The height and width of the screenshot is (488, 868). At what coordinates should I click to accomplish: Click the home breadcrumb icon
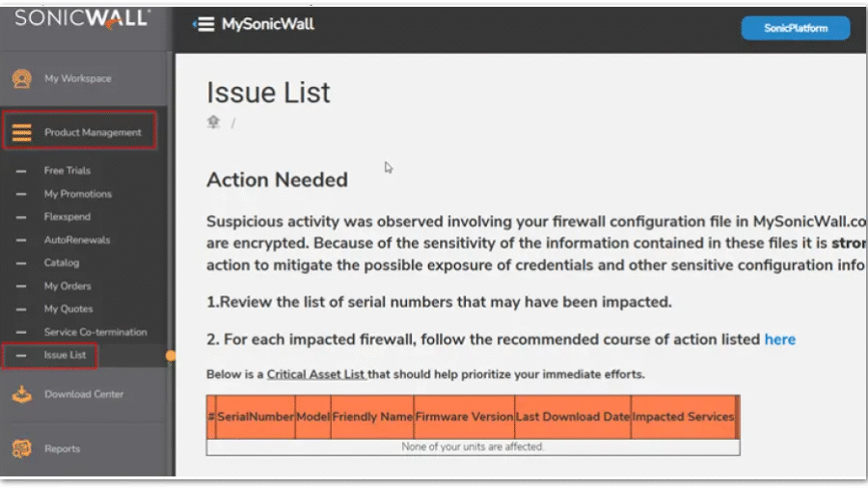(x=214, y=122)
